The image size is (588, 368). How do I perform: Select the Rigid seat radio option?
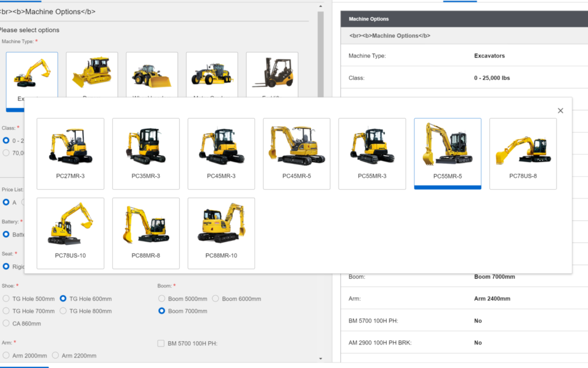(6, 266)
